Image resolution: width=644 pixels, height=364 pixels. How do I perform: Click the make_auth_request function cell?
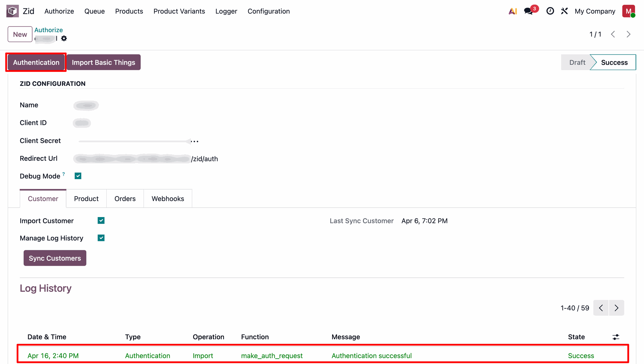click(x=272, y=356)
